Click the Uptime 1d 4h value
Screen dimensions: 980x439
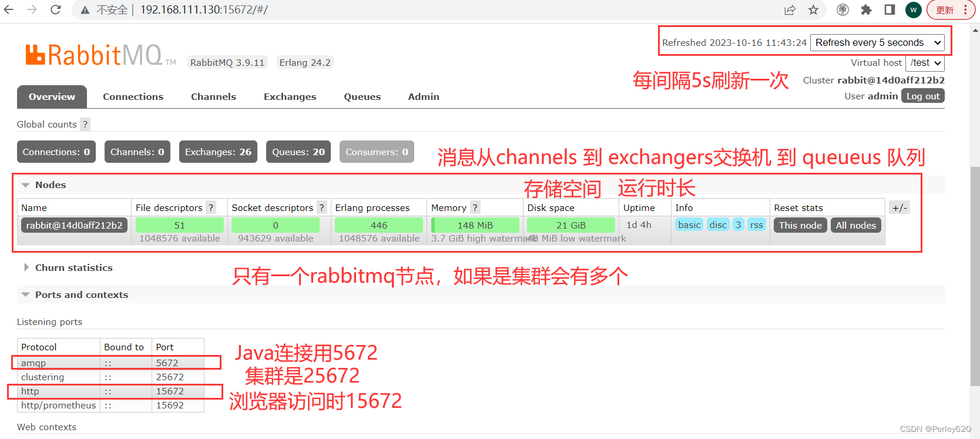tap(639, 224)
